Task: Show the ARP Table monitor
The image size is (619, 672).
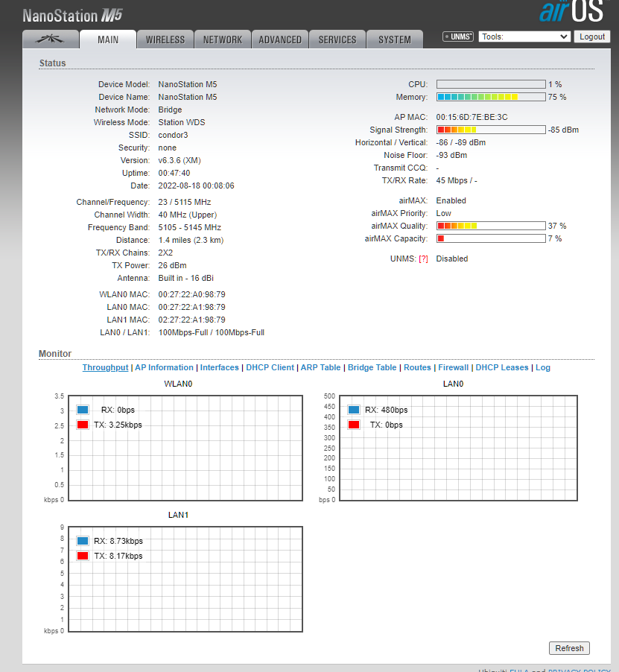Action: coord(320,367)
